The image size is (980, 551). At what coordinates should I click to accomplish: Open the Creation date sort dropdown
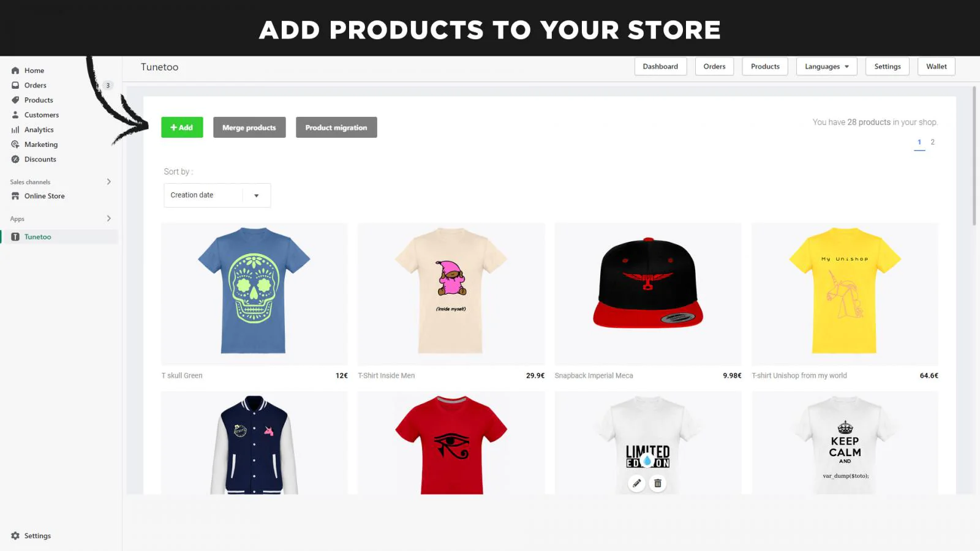pyautogui.click(x=217, y=195)
